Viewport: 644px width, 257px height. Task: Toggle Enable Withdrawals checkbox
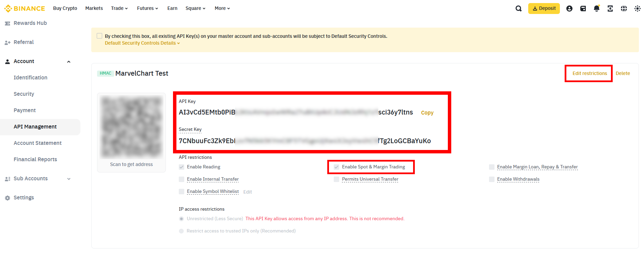pos(492,179)
